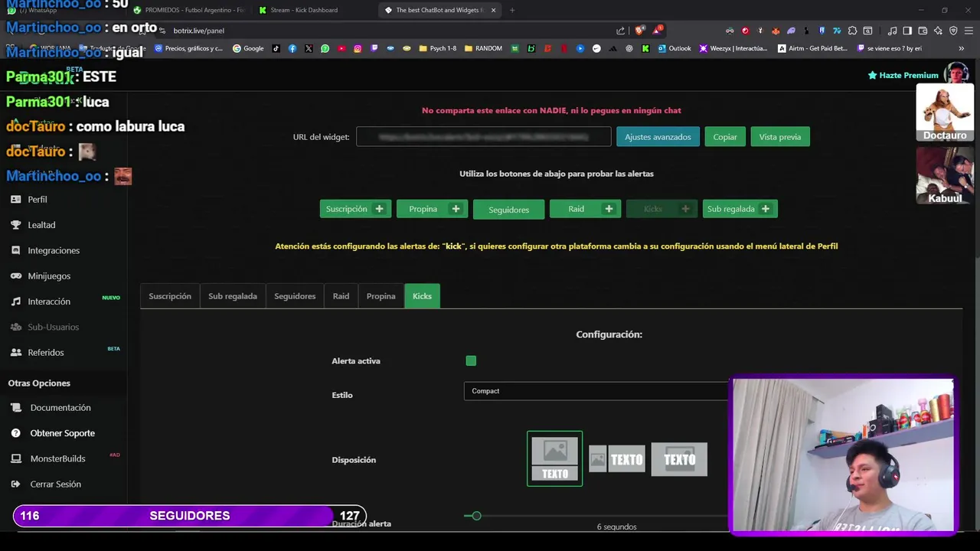Image resolution: width=980 pixels, height=551 pixels.
Task: Open Brave Rewards triangle icon
Action: click(x=657, y=31)
